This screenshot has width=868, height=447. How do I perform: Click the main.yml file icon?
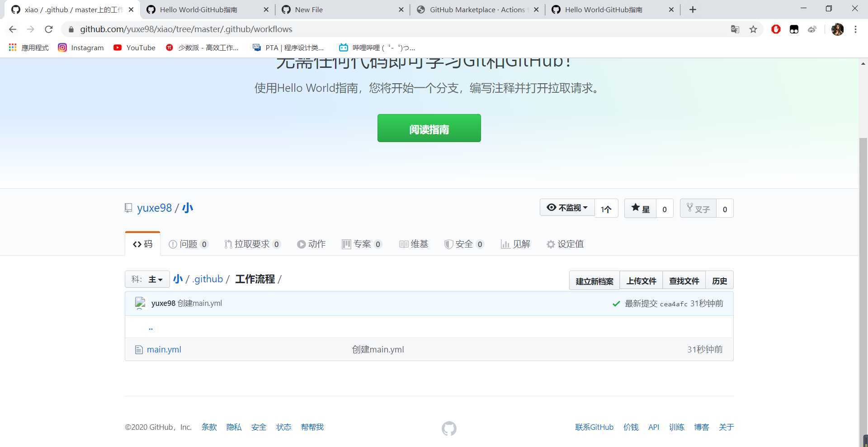click(139, 350)
